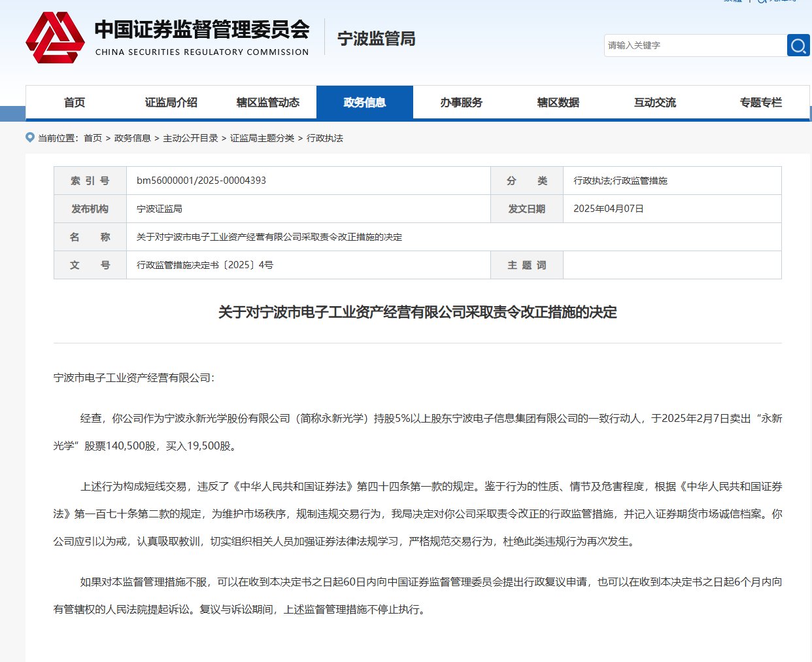Click the 中国证券监督管理委员会 header text
Image resolution: width=812 pixels, height=662 pixels.
click(203, 29)
